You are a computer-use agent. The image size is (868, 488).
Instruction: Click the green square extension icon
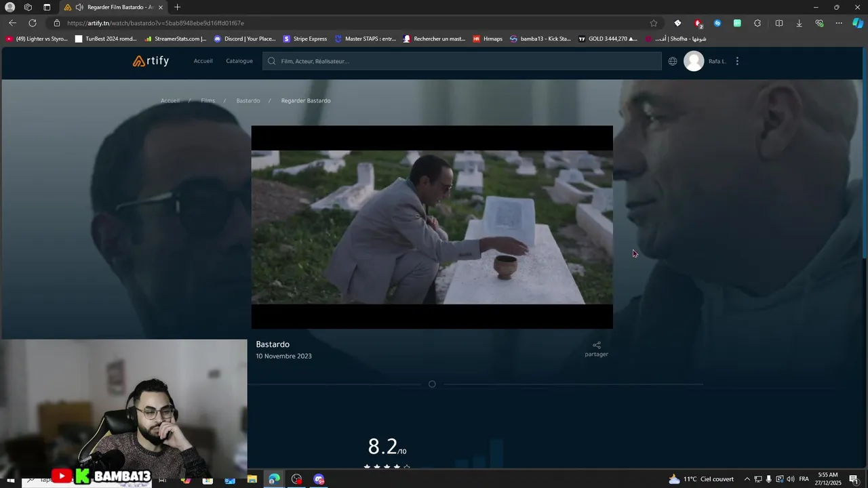tap(737, 23)
